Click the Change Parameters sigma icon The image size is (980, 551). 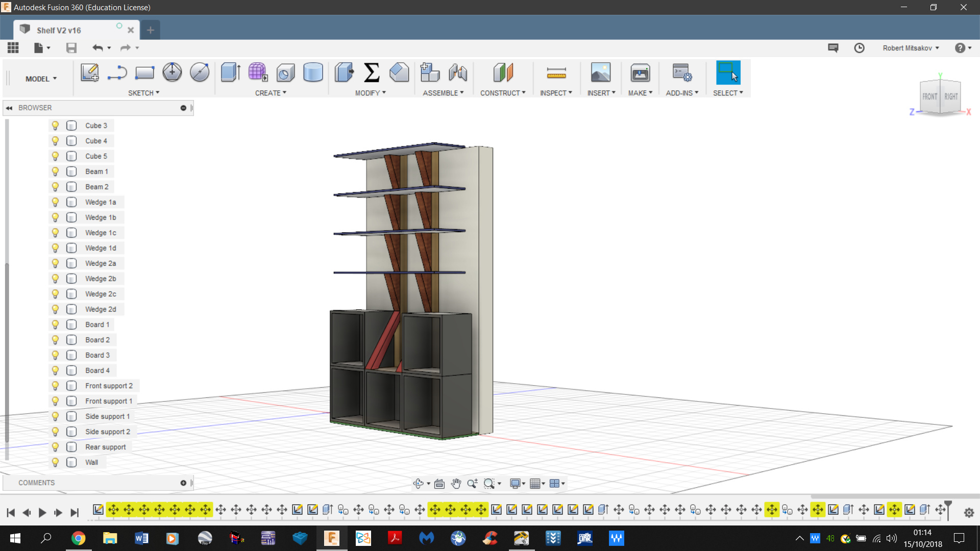372,72
